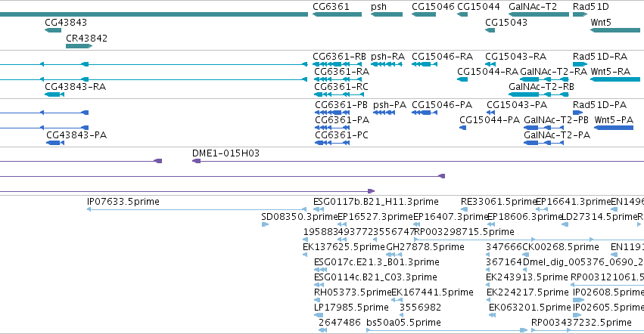Select the Wnt5-RA transcript label

[610, 71]
